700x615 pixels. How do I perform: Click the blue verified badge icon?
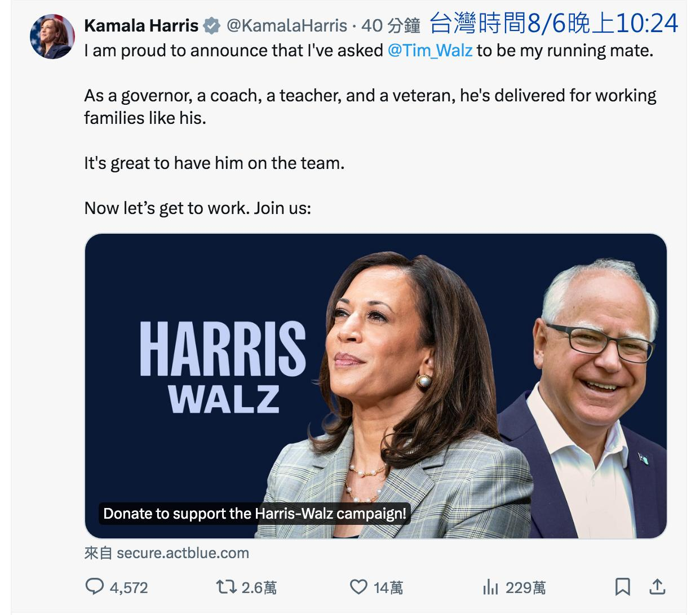[212, 26]
